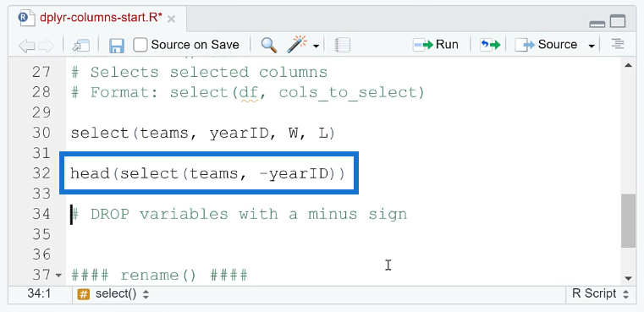Open find and replace magnifier icon
This screenshot has width=644, height=312.
point(268,45)
